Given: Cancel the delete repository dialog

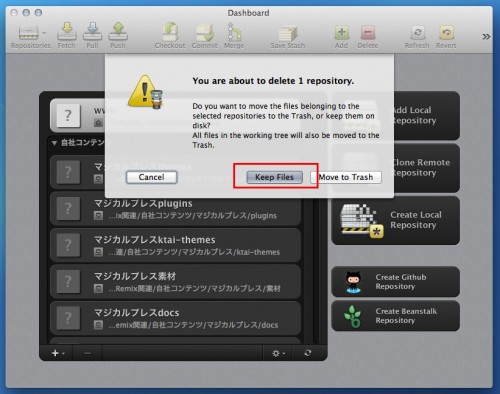Looking at the screenshot, I should click(151, 177).
